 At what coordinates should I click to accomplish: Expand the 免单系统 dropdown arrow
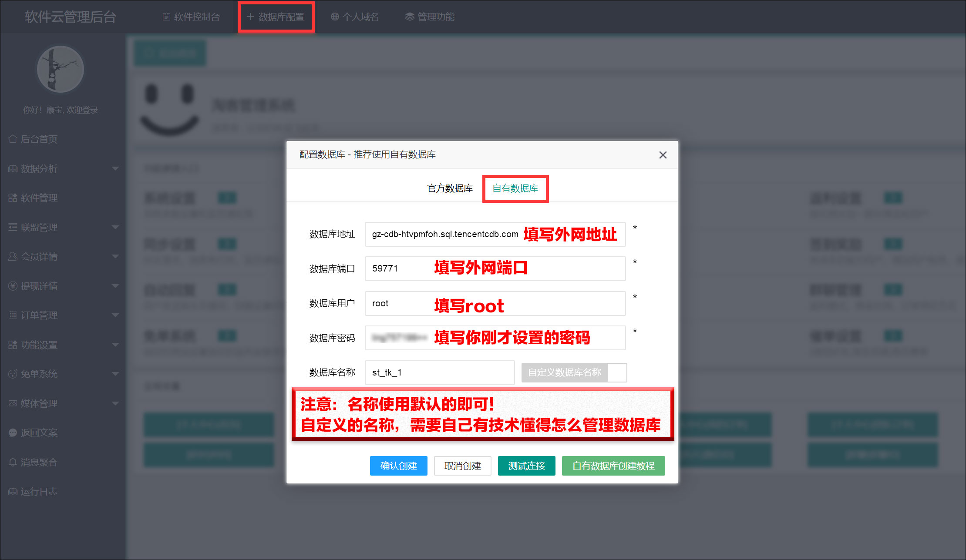tap(115, 374)
